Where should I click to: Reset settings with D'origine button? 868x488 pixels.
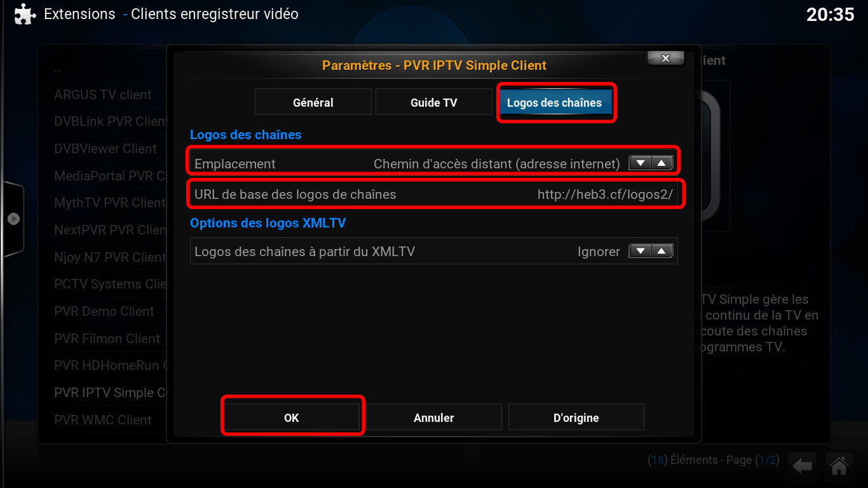tap(576, 417)
